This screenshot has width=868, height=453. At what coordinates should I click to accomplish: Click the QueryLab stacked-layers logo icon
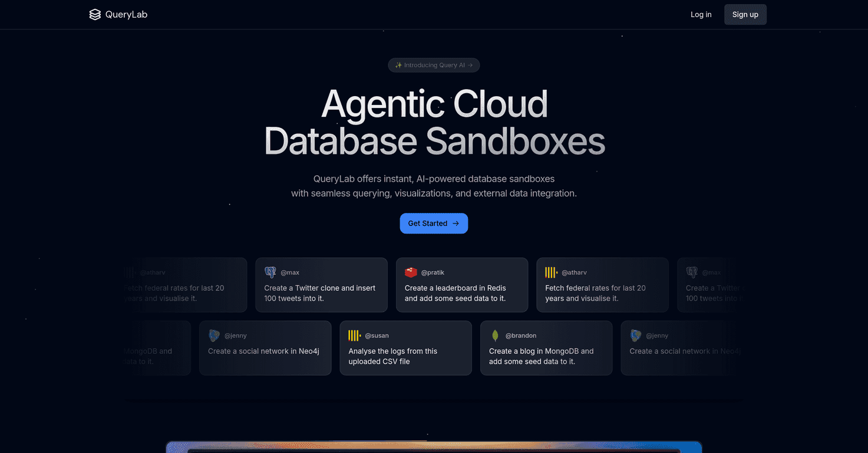95,14
